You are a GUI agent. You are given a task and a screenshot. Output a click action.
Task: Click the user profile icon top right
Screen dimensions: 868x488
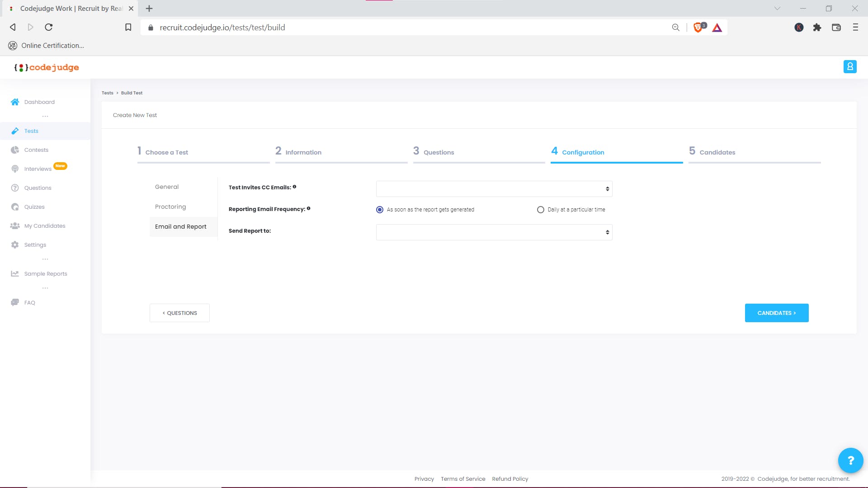click(x=850, y=67)
